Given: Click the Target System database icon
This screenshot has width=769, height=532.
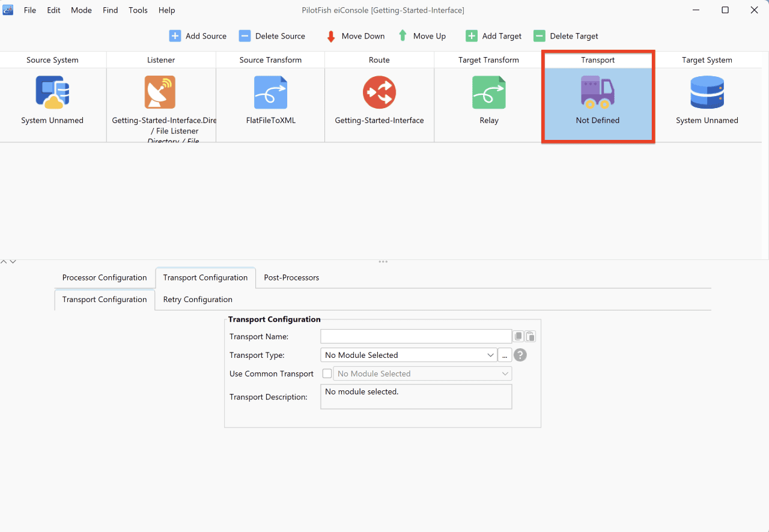Looking at the screenshot, I should click(x=707, y=92).
